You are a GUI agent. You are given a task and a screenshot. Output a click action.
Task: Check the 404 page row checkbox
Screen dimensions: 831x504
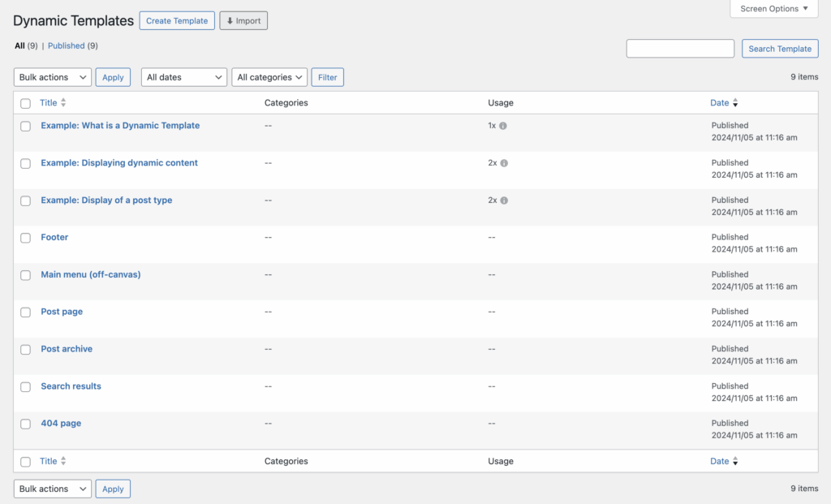click(25, 424)
